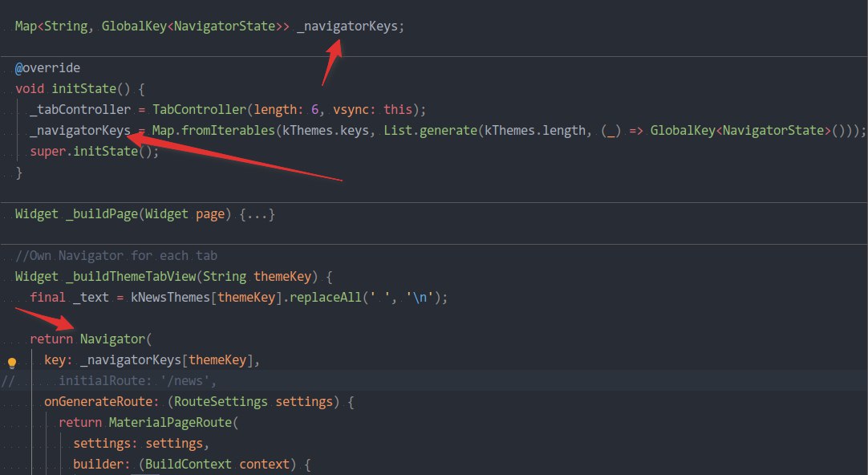
Task: Click the builder: parameter
Action: pyautogui.click(x=102, y=464)
